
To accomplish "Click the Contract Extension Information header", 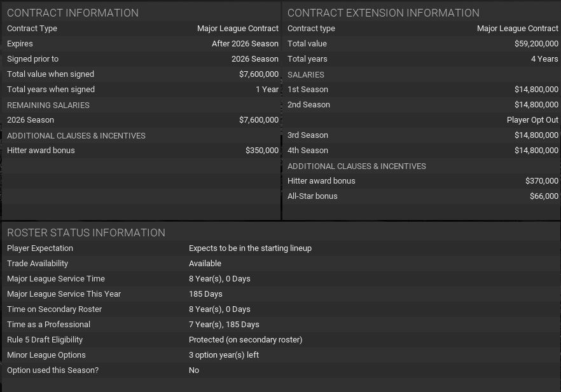I will click(383, 13).
